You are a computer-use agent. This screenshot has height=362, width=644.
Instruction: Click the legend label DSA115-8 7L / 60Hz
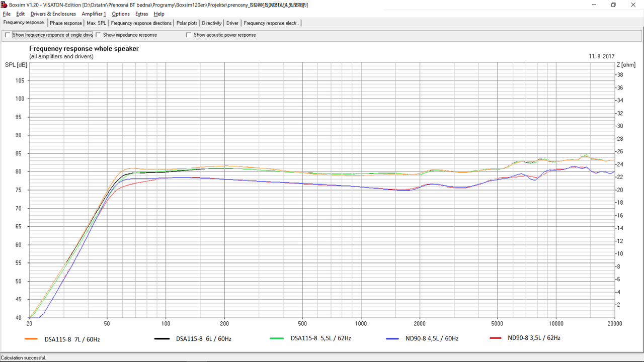coord(72,339)
